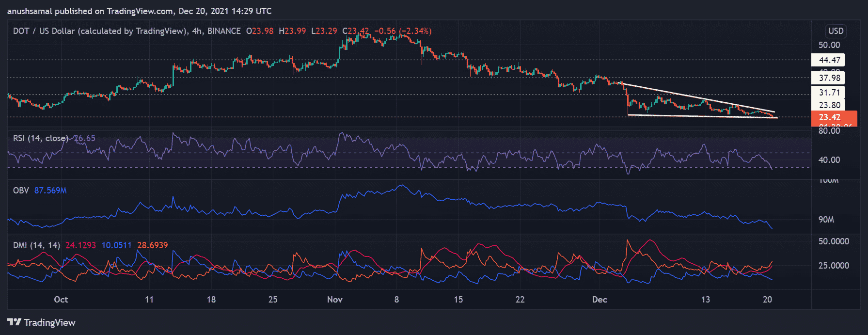This screenshot has height=335, width=868.
Task: Click the Oct marker on time axis
Action: coord(61,300)
